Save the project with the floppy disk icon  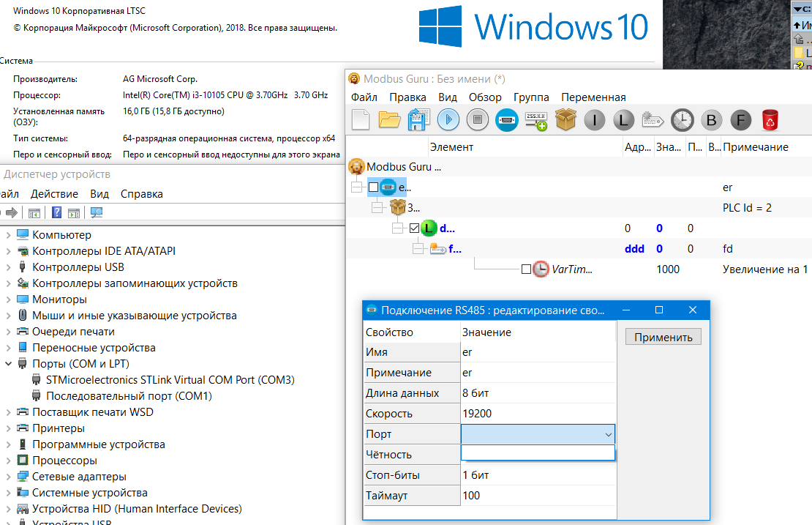[x=418, y=120]
